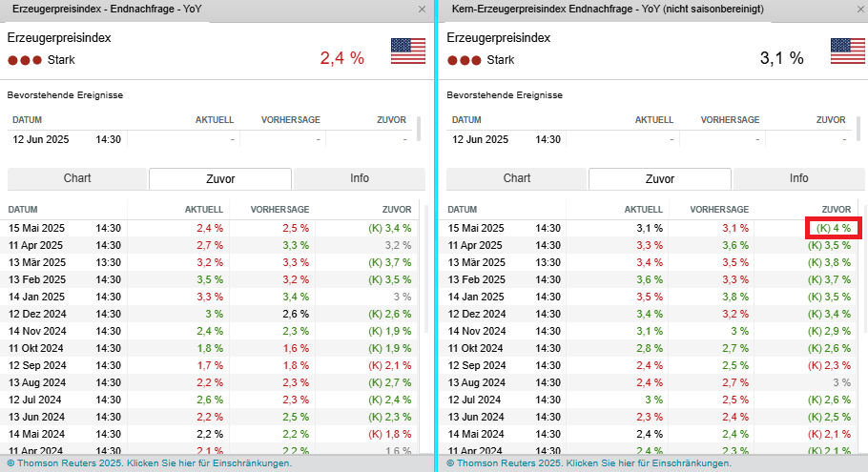Click the Bevorstehende Ereignisse label in the right panel
The image size is (868, 472).
coord(505,95)
